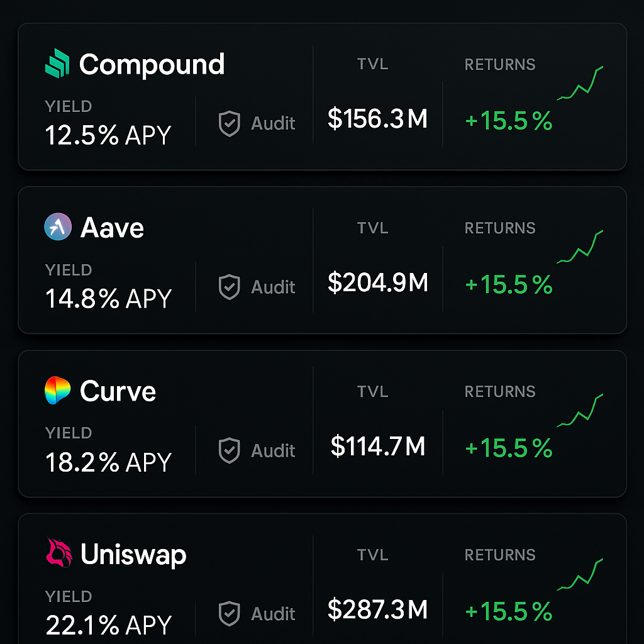View the Audit link on Curve card
This screenshot has width=644, height=644.
coord(273,450)
